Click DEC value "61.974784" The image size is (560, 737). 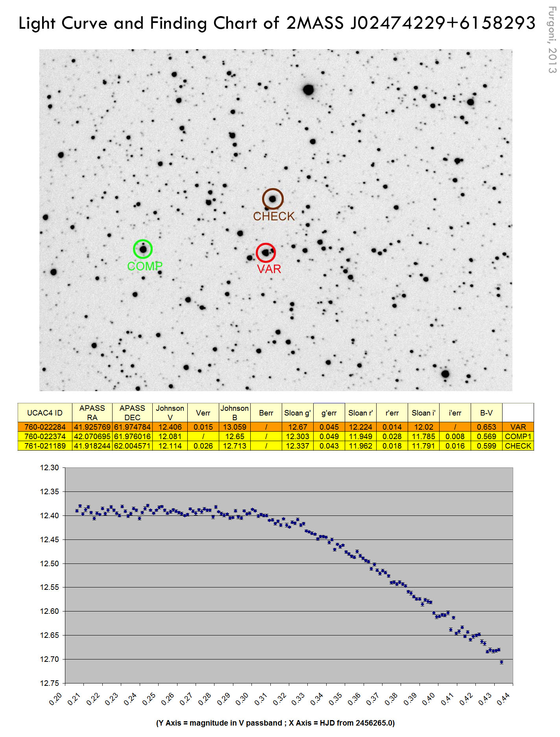pyautogui.click(x=132, y=427)
